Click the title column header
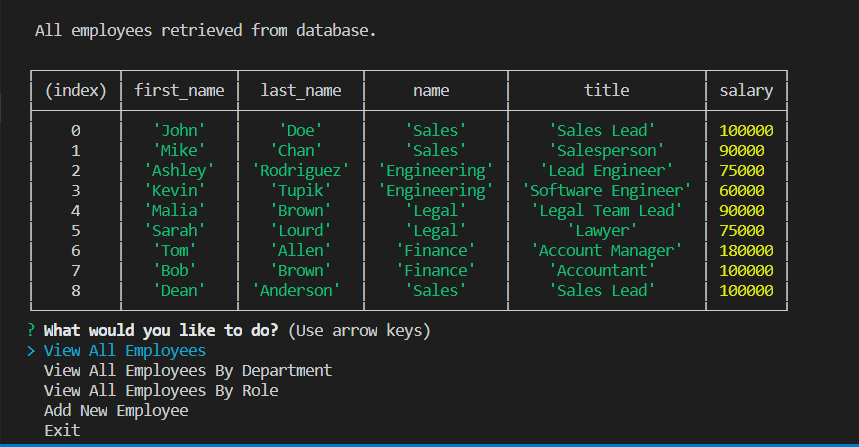859x447 pixels. pos(606,90)
